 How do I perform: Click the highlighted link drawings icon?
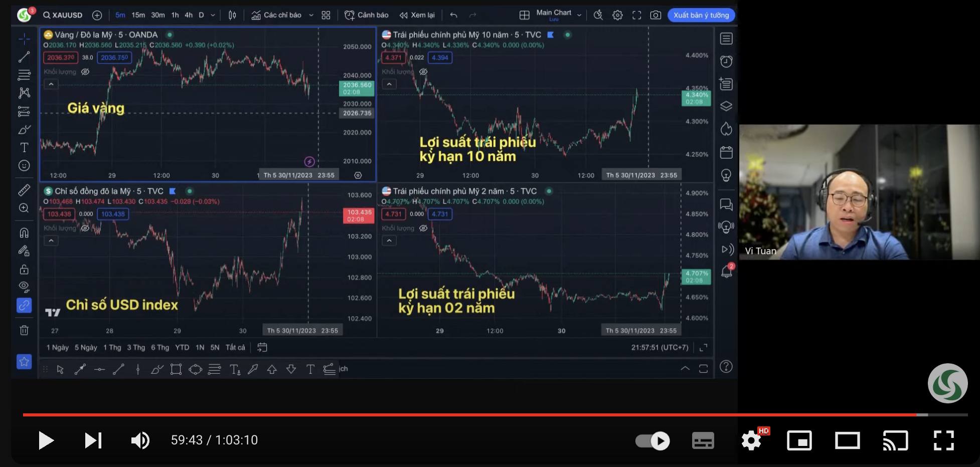click(x=24, y=305)
